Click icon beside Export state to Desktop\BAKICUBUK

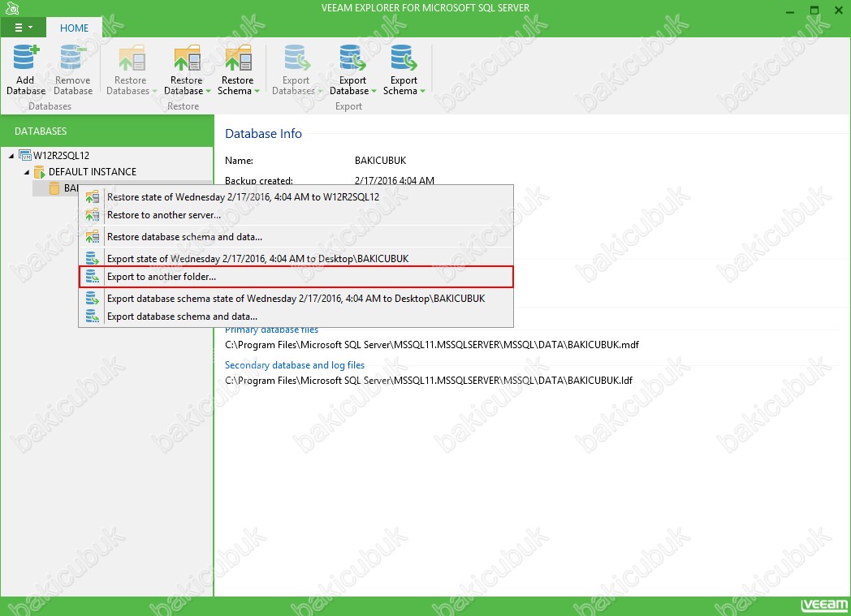(x=93, y=258)
